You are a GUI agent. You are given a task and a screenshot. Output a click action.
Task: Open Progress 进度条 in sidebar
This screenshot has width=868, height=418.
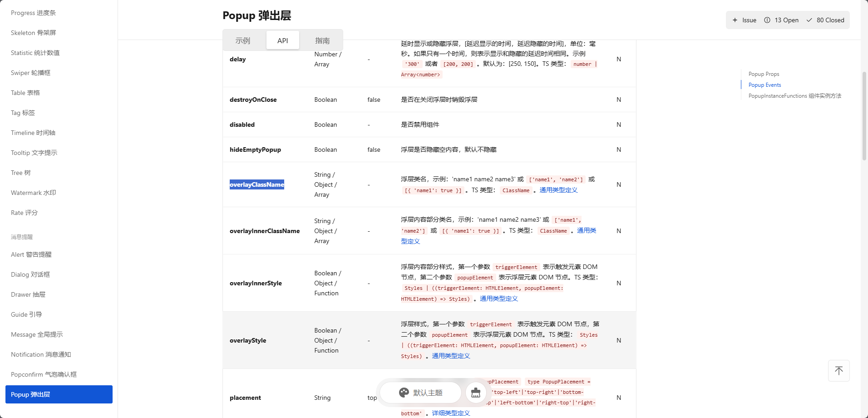59,13
